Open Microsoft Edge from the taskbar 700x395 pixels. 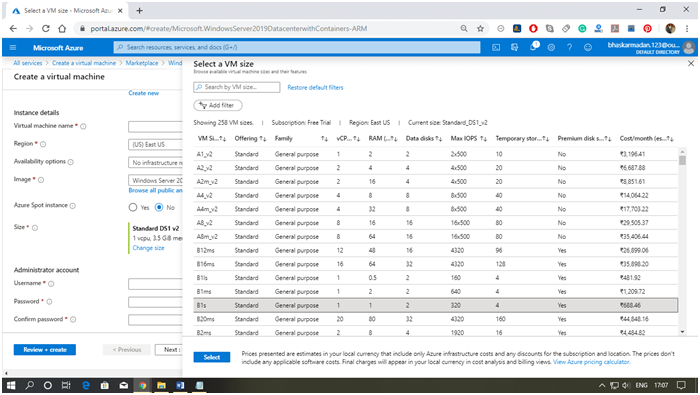point(86,385)
